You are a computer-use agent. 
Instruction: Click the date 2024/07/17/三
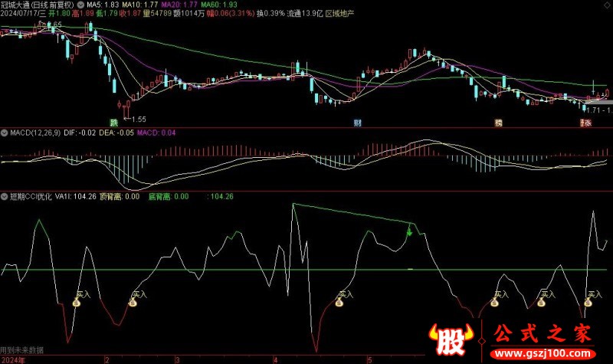(x=23, y=14)
